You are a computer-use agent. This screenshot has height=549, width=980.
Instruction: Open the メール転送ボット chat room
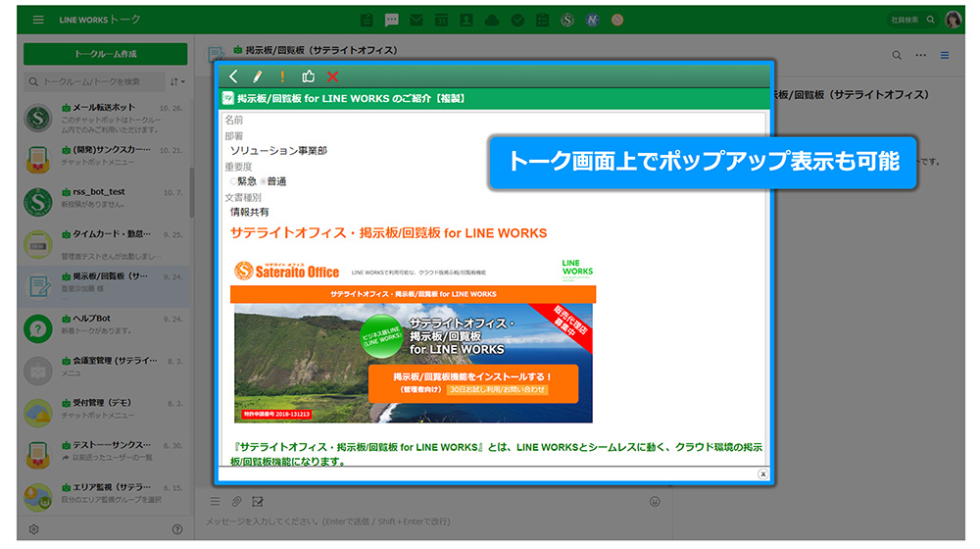tap(105, 119)
